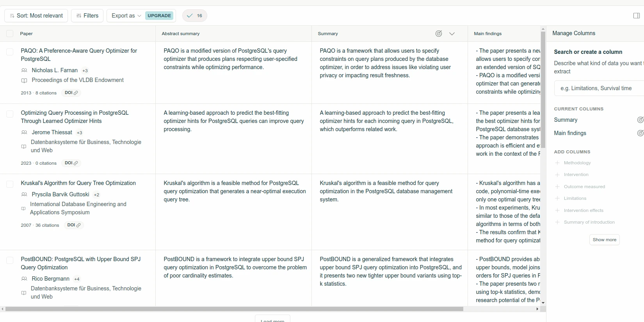644x322 pixels.
Task: Toggle the side panel icon at top right
Action: point(636,16)
